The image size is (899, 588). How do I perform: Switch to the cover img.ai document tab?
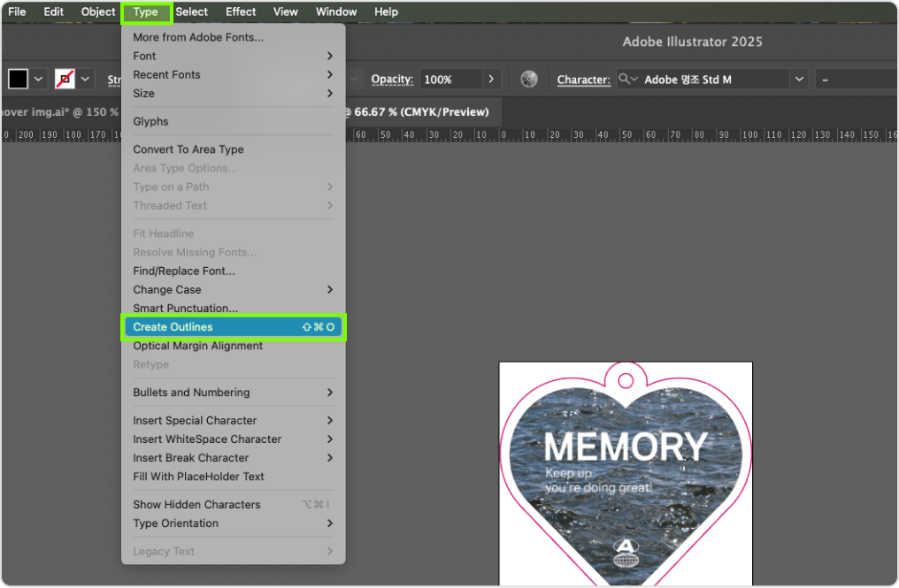pos(58,112)
